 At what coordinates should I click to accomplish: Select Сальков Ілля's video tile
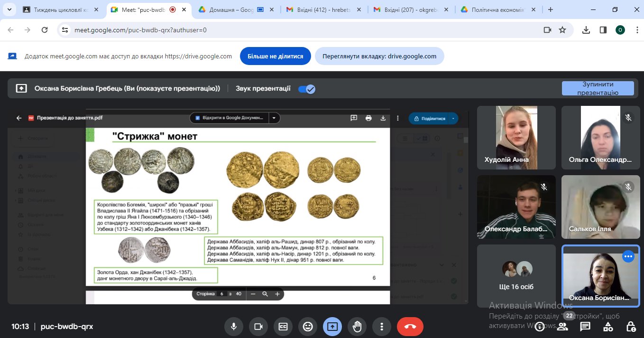click(x=600, y=207)
